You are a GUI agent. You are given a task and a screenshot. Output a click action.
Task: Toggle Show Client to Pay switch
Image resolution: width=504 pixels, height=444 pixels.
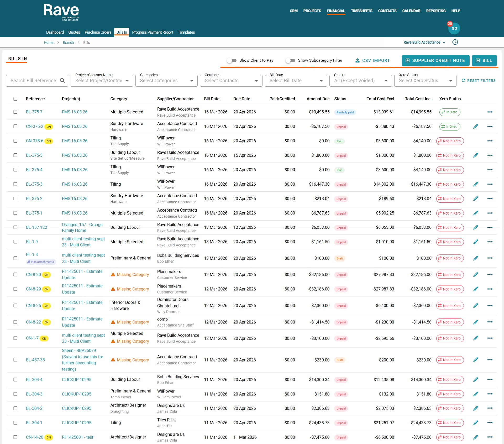[232, 61]
